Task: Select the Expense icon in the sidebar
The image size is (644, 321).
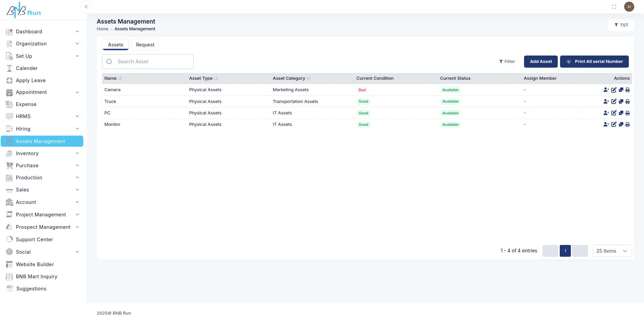Action: coord(9,104)
